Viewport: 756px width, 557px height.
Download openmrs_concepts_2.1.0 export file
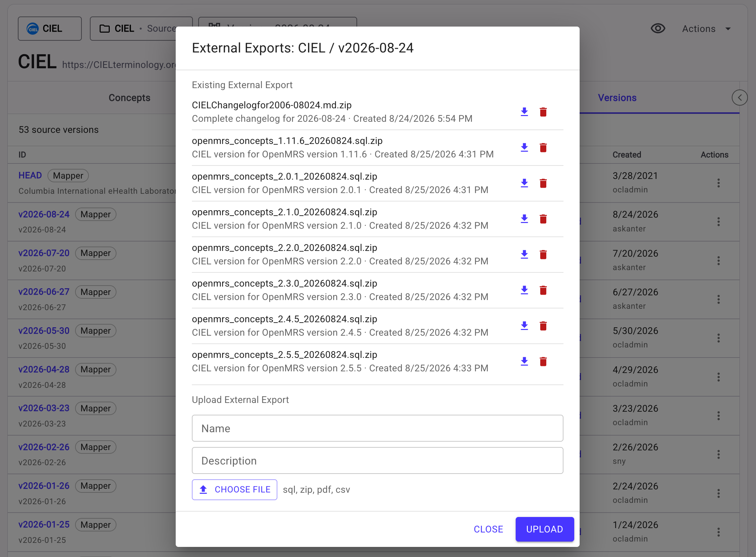(524, 219)
